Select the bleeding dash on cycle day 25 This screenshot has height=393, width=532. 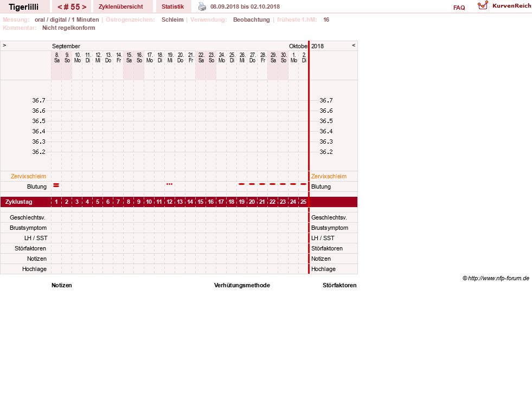pyautogui.click(x=303, y=184)
